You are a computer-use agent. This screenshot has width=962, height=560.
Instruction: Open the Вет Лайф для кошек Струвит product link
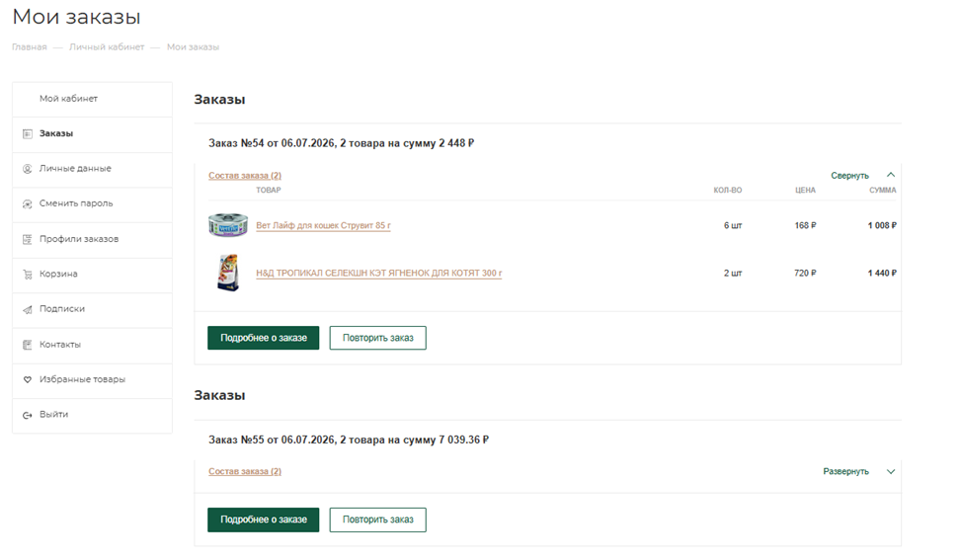323,226
